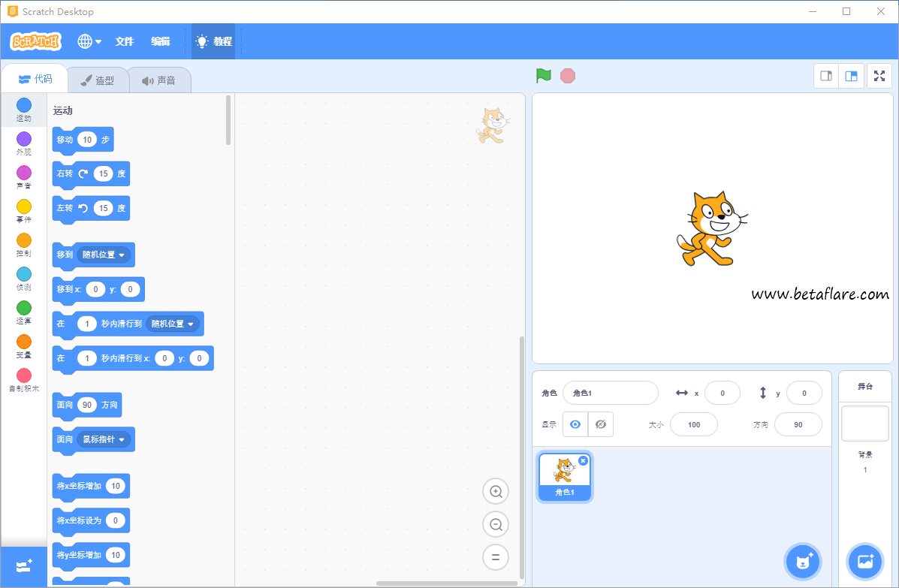The image size is (899, 588).
Task: Select the purple 外观 category circle
Action: pyautogui.click(x=24, y=139)
